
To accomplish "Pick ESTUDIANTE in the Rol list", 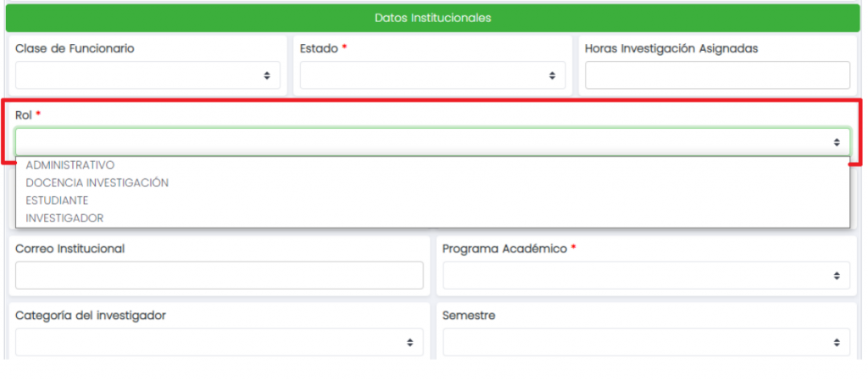I will pos(58,200).
